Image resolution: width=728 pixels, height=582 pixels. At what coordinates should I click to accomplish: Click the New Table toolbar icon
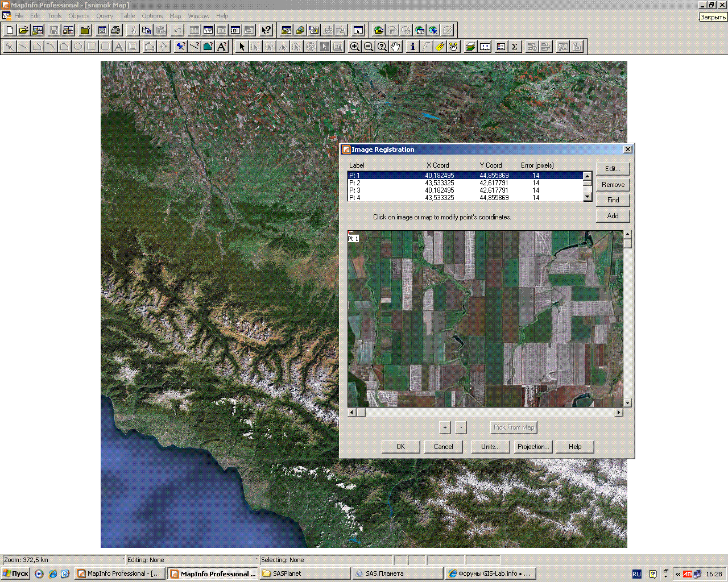coord(10,30)
